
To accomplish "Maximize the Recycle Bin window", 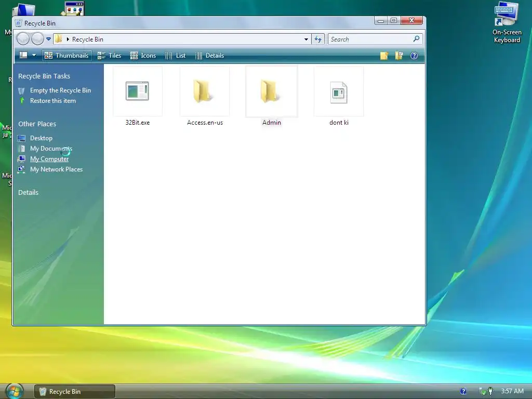I will (x=394, y=21).
